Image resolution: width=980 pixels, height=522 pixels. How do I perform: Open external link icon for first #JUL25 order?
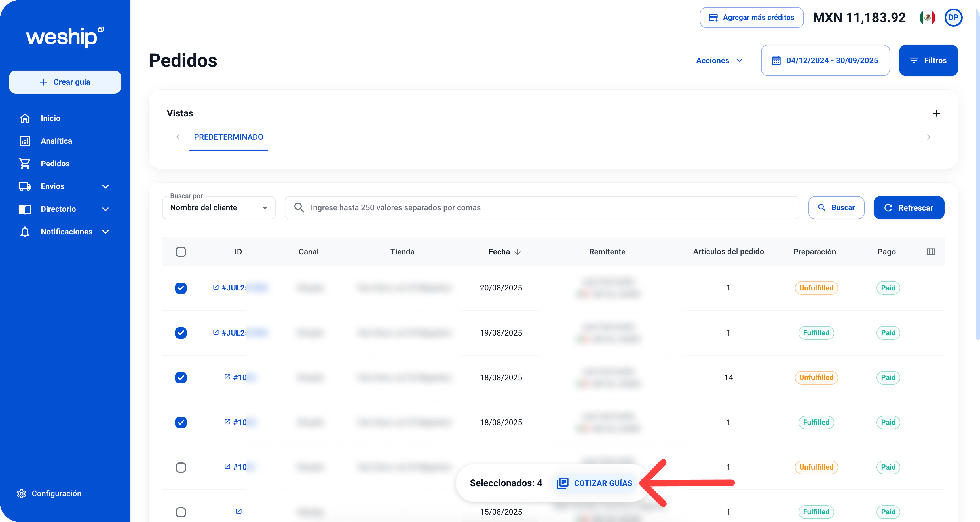pos(216,287)
